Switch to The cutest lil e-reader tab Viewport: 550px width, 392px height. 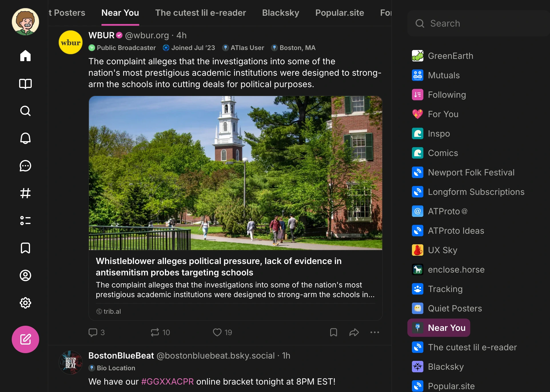click(201, 13)
